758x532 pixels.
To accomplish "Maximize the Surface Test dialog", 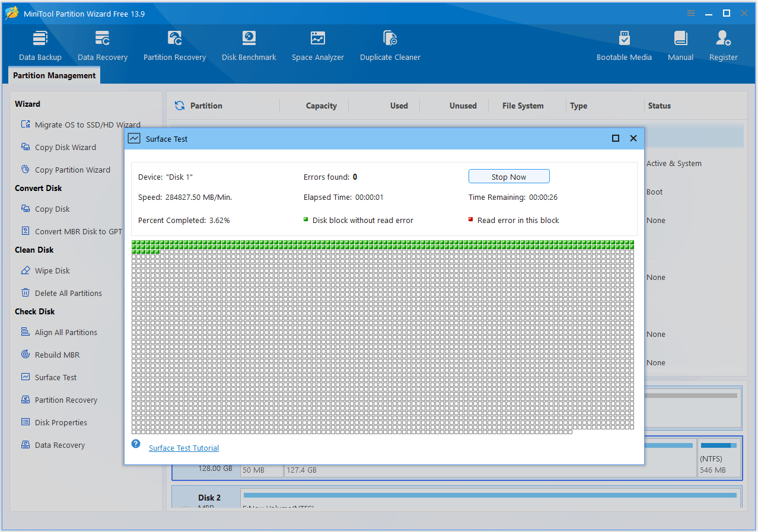I will [x=616, y=138].
